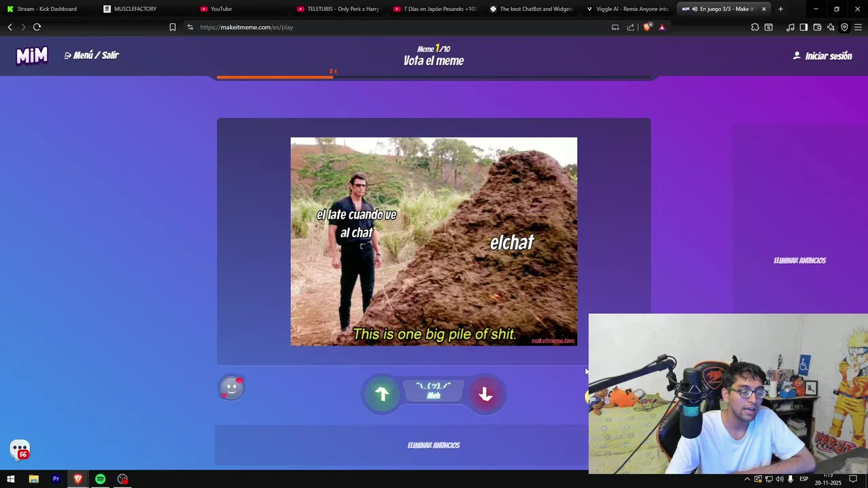Open File Explorer from the taskbar
Viewport: 868px width, 488px height.
pos(33,479)
